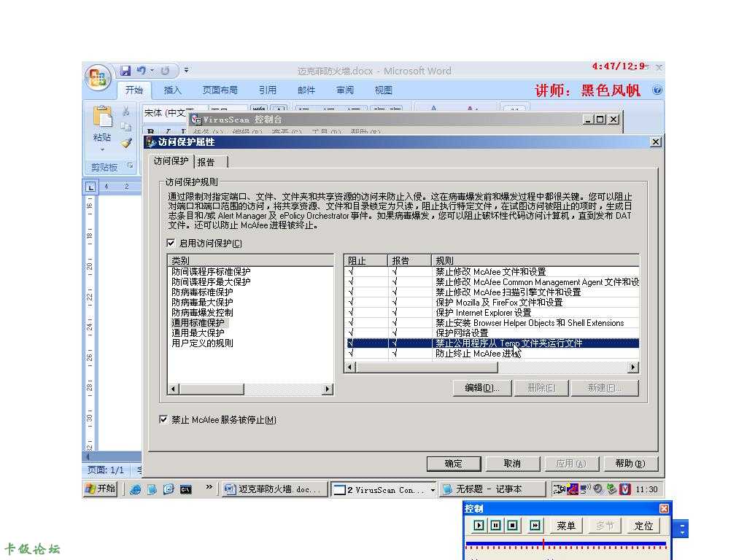747x560 pixels.
Task: Toggle block for 保护 Mozilla 及 FireFox rule
Action: [x=351, y=302]
